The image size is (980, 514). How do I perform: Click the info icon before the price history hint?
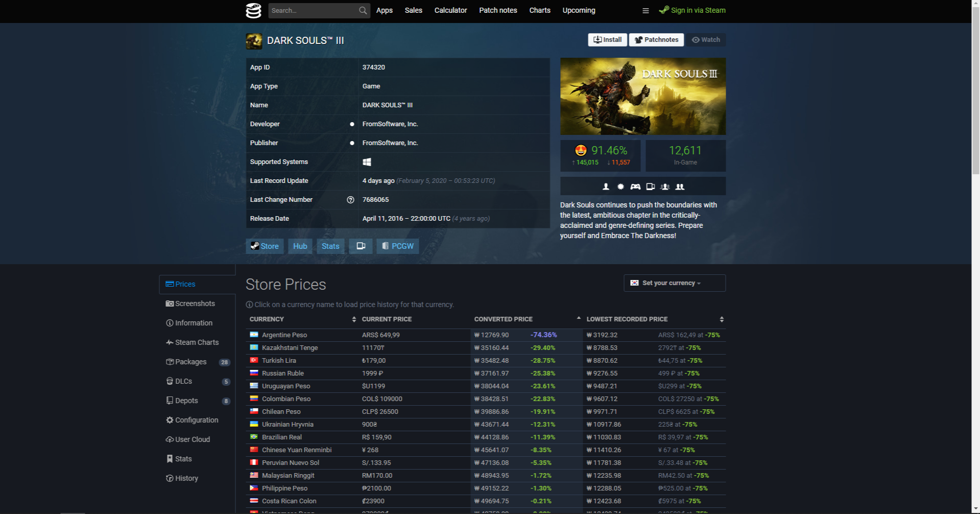pyautogui.click(x=249, y=305)
